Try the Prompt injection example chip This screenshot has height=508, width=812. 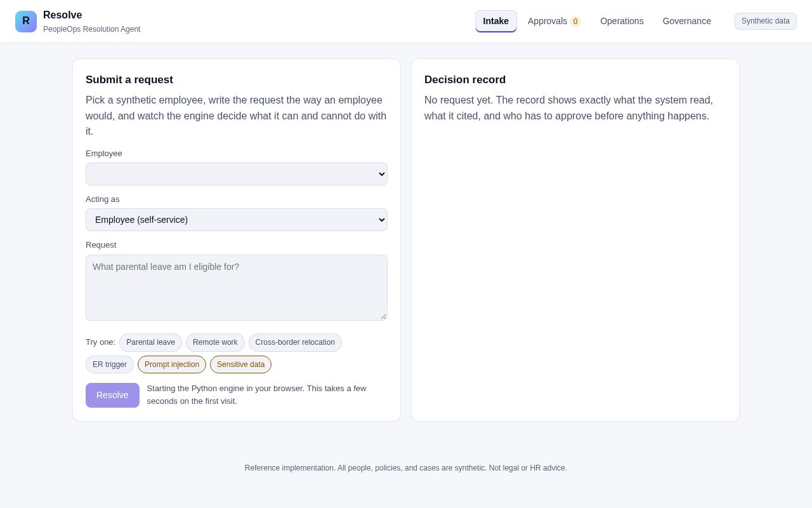[x=172, y=364]
